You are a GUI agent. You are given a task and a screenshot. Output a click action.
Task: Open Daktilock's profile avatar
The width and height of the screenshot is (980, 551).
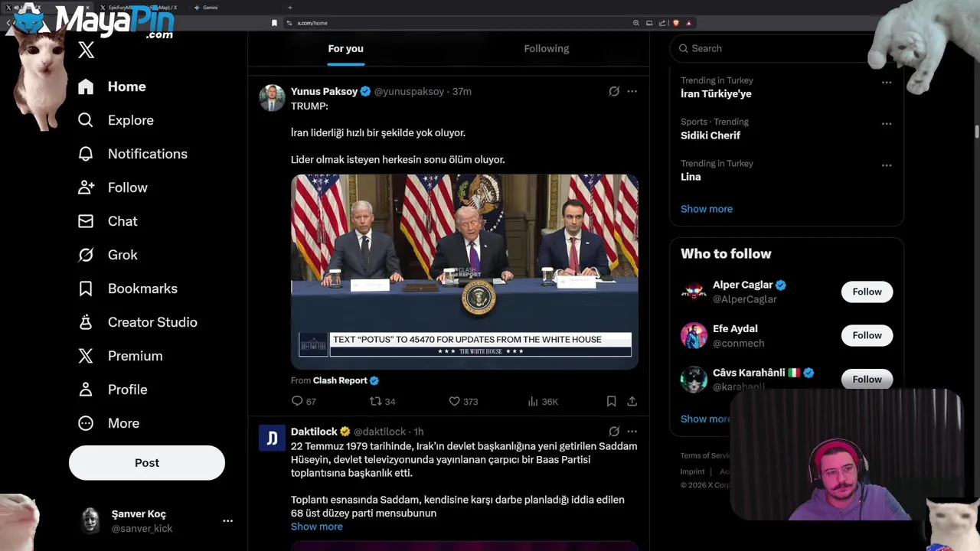(x=272, y=439)
